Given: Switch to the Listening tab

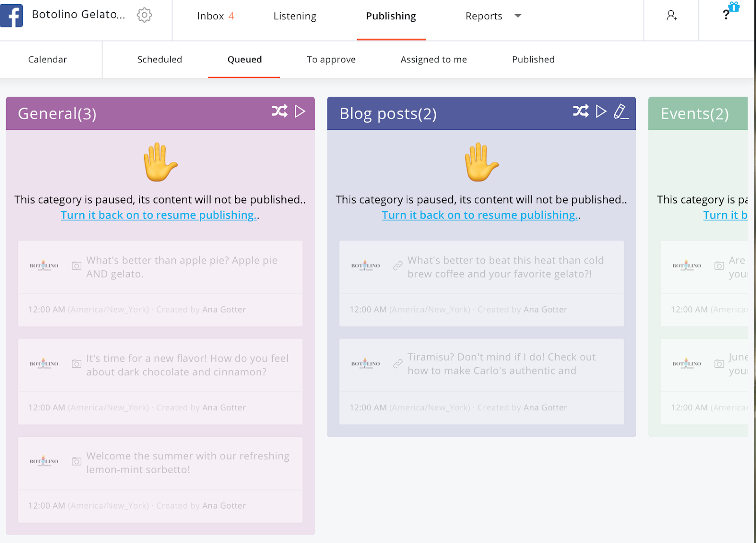Looking at the screenshot, I should pyautogui.click(x=295, y=16).
